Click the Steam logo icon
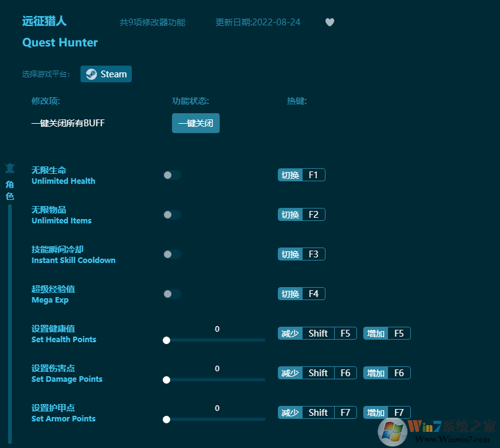This screenshot has height=448, width=500. tap(91, 74)
